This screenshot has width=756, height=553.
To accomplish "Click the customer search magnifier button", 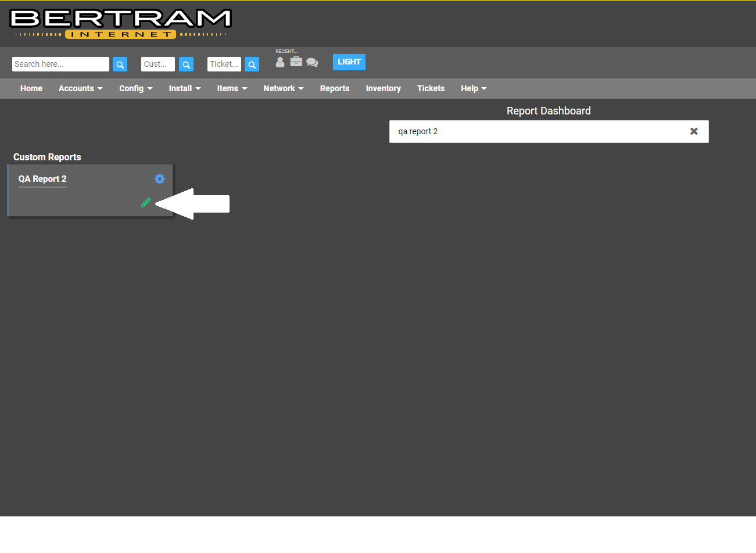I will pos(186,64).
